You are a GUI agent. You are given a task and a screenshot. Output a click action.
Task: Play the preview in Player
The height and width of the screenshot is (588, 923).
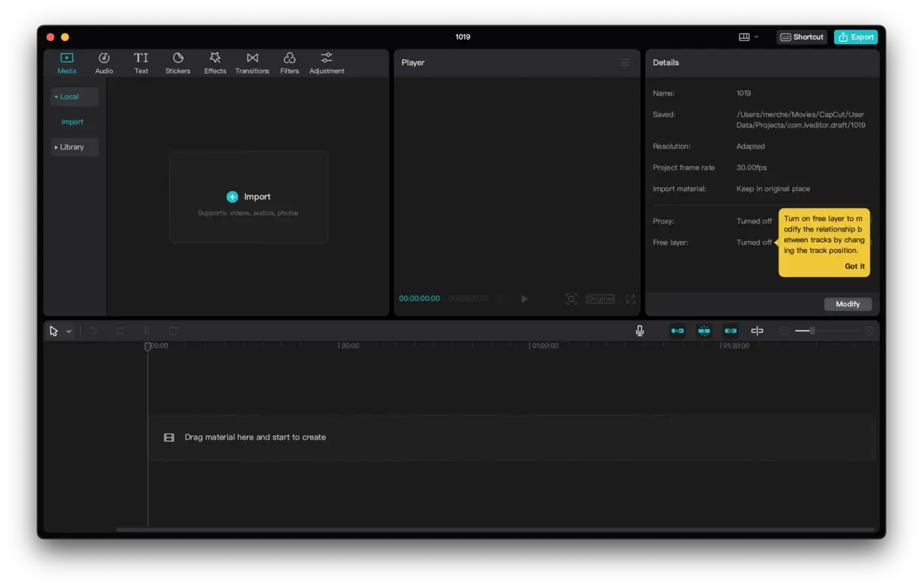(x=524, y=299)
